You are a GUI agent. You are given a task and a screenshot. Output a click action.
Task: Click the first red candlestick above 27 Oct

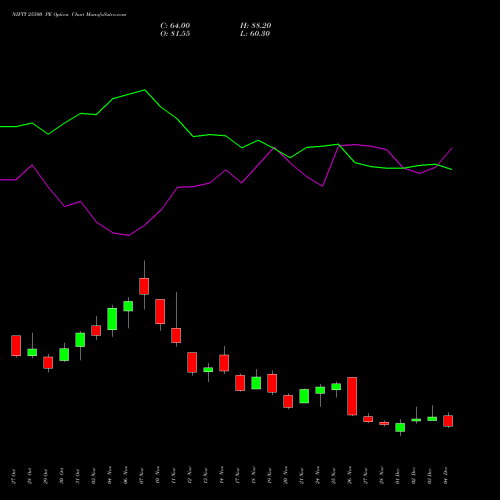pos(16,346)
